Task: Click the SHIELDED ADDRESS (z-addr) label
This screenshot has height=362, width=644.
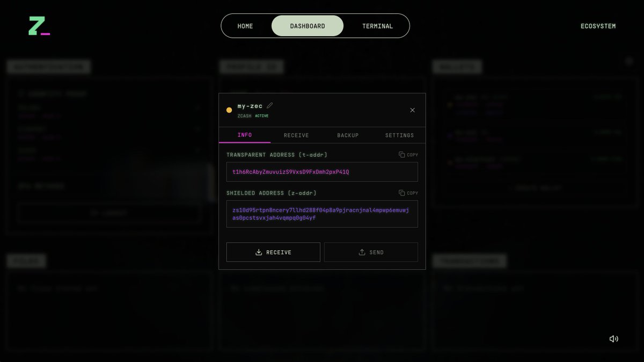Action: 272,193
